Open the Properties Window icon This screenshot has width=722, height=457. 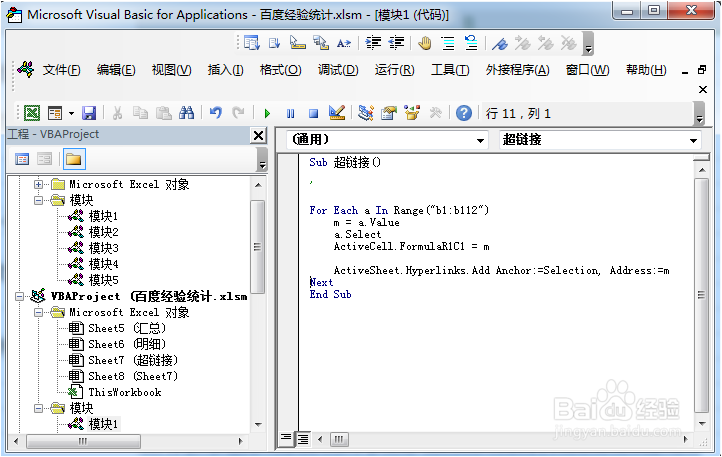point(389,113)
